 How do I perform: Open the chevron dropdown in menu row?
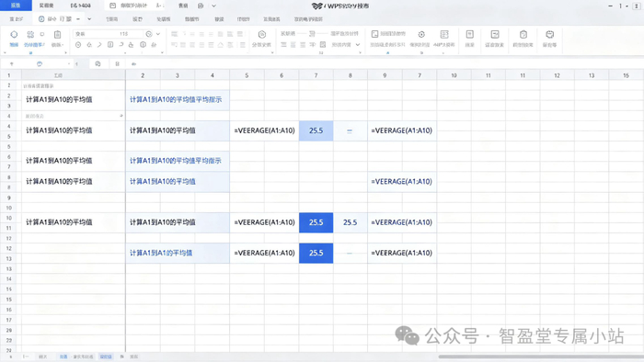(89, 19)
